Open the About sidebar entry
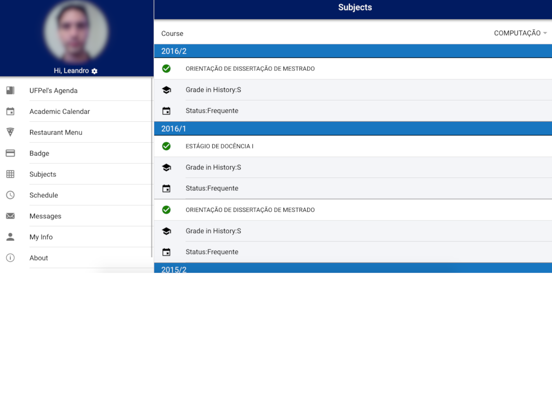The height and width of the screenshot is (414, 552). (76, 258)
